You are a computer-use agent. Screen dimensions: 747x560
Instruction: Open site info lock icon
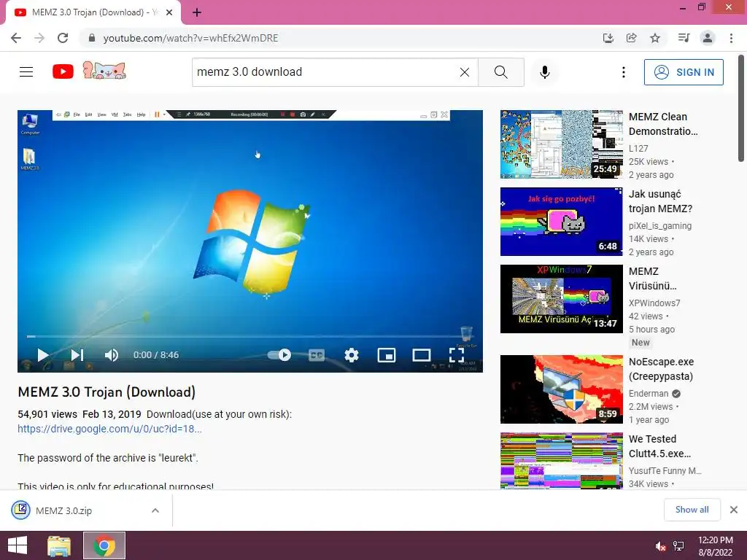pyautogui.click(x=92, y=38)
